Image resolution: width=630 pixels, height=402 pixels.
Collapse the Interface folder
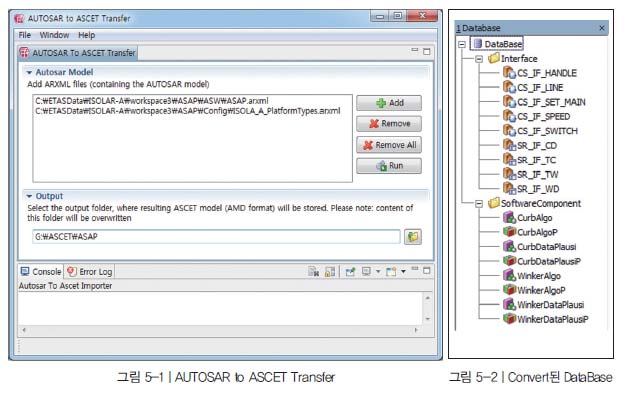point(479,59)
